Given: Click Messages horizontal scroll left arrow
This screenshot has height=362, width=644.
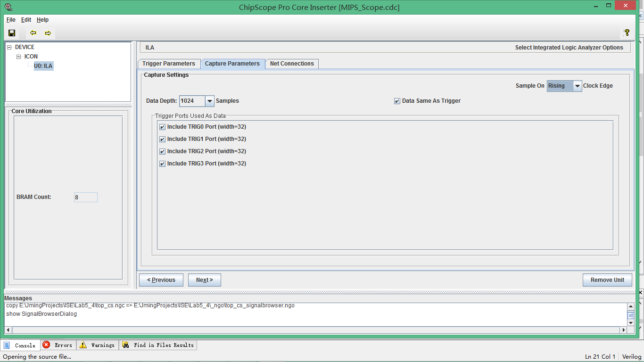Looking at the screenshot, I should pos(8,330).
